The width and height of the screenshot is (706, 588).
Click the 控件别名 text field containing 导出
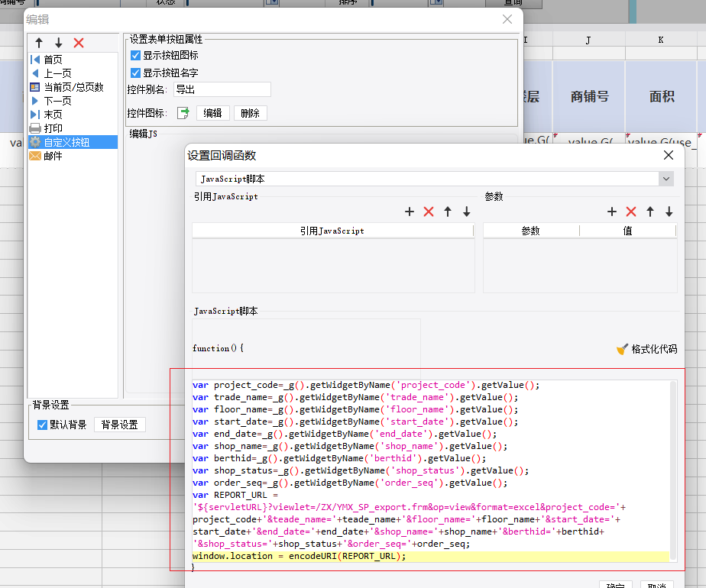click(x=222, y=89)
